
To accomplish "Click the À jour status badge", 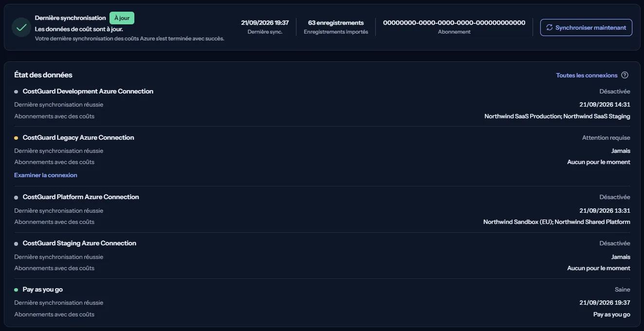I will (x=122, y=18).
